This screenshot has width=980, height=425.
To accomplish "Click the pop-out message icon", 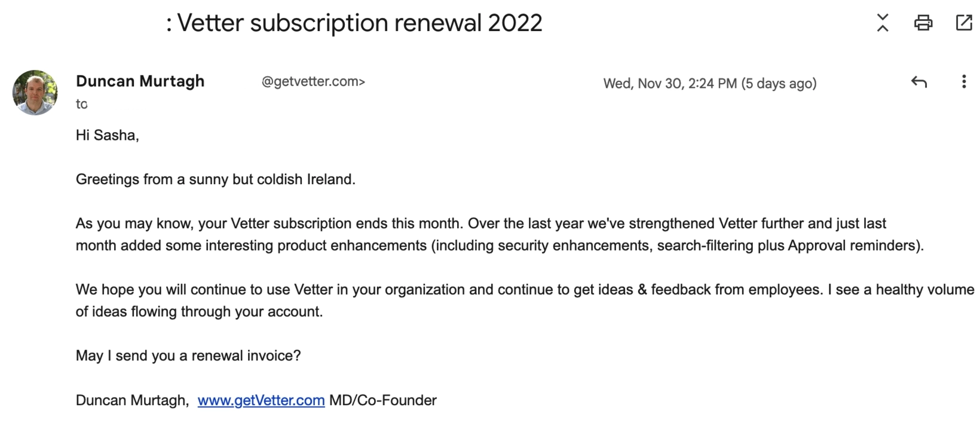I will point(964,23).
